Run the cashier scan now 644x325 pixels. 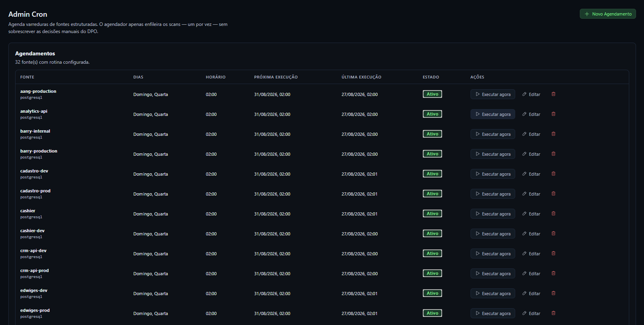pyautogui.click(x=493, y=214)
